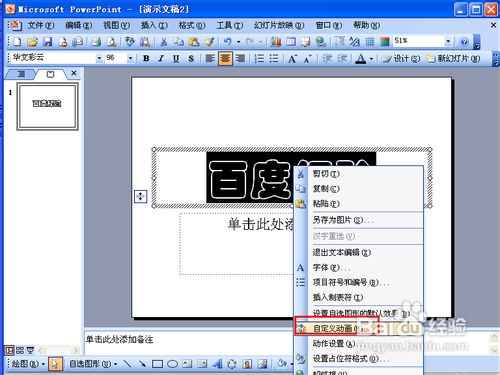Click the subtitle placeholder 单击此处添
The width and height of the screenshot is (500, 375).
point(260,224)
